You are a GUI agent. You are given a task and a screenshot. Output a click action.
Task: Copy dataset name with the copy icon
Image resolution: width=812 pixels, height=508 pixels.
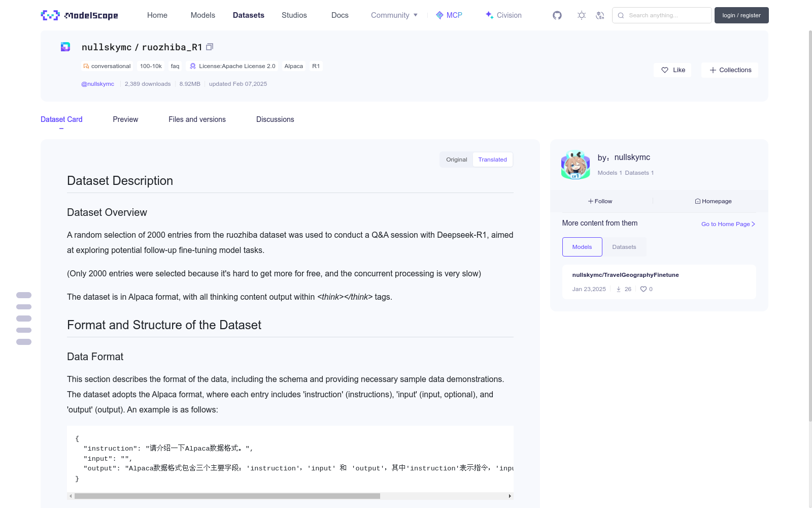pyautogui.click(x=210, y=47)
